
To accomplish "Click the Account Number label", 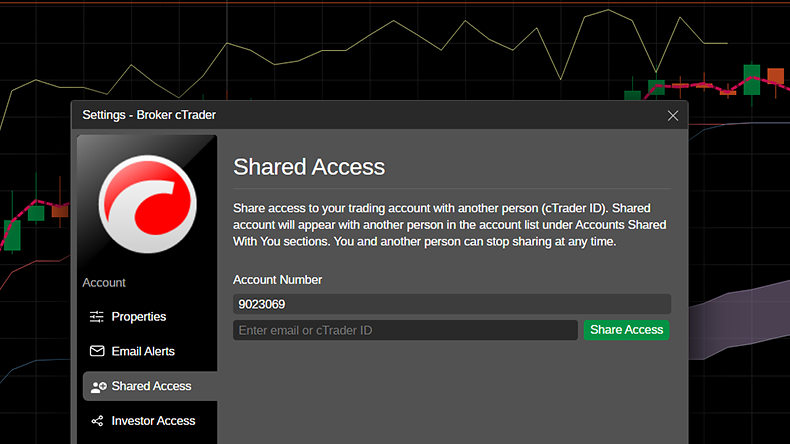I will coord(278,280).
